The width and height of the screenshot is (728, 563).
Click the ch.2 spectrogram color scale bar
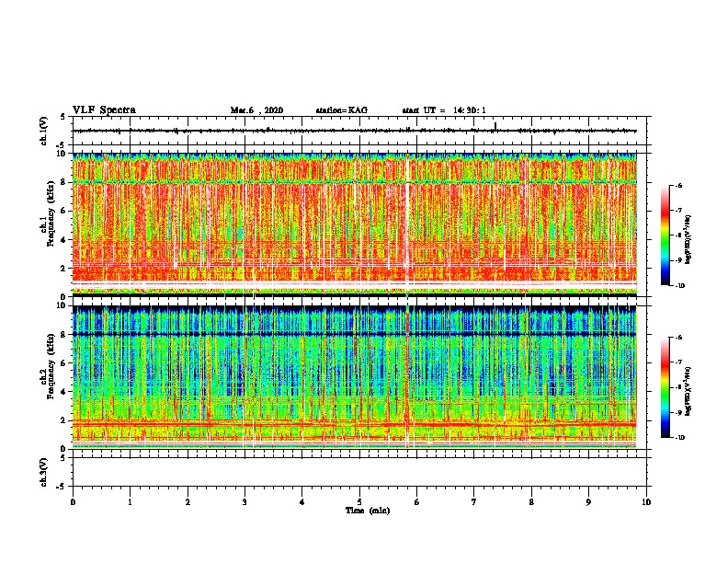(665, 387)
